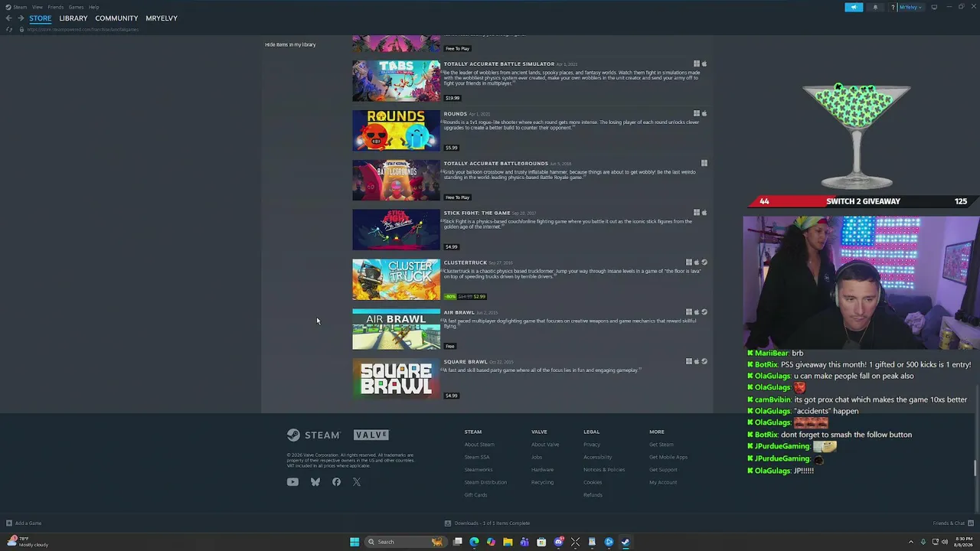Image resolution: width=980 pixels, height=551 pixels.
Task: Open Totally Accurate Battlegrounds thumbnail
Action: click(396, 180)
